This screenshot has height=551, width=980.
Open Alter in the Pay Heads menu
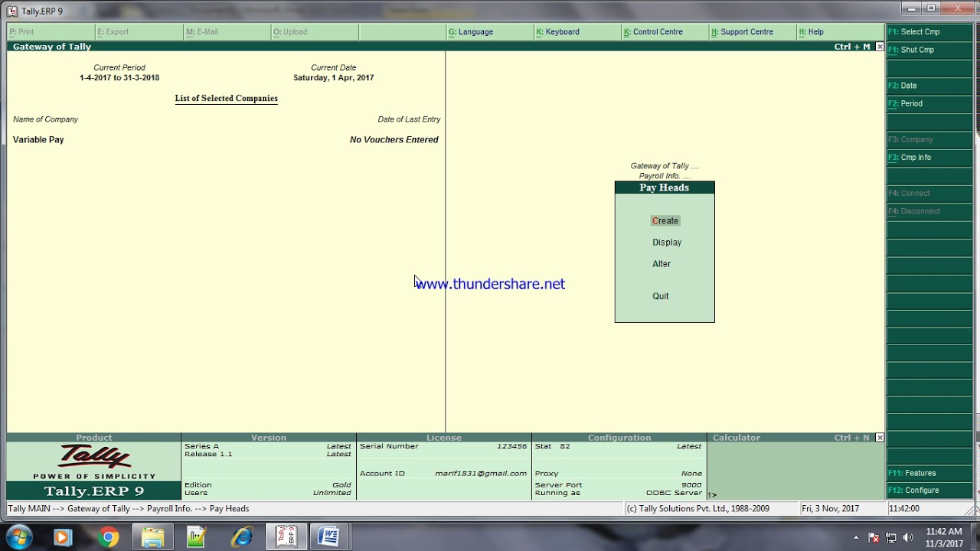[661, 263]
